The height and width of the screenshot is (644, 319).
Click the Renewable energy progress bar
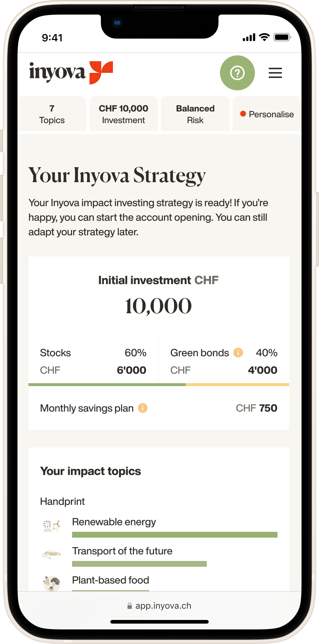(x=175, y=535)
